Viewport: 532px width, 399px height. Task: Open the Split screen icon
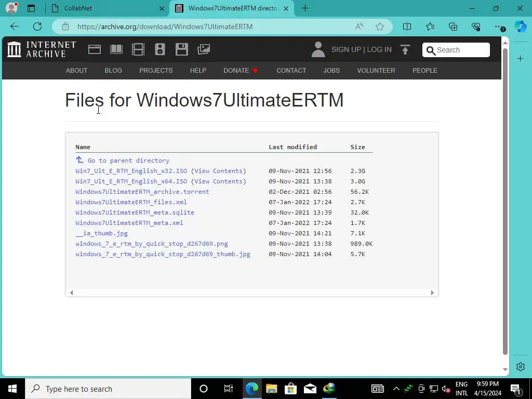point(407,26)
